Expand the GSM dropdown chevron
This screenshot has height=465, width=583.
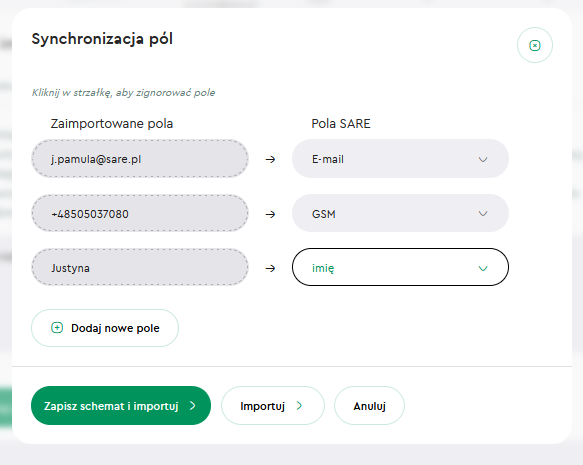click(x=483, y=214)
